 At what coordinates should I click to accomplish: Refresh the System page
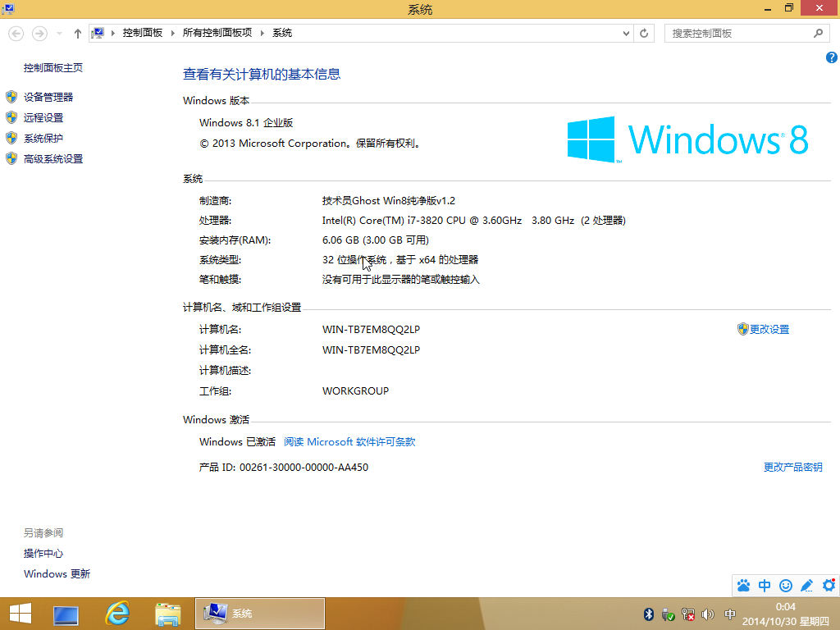(644, 33)
